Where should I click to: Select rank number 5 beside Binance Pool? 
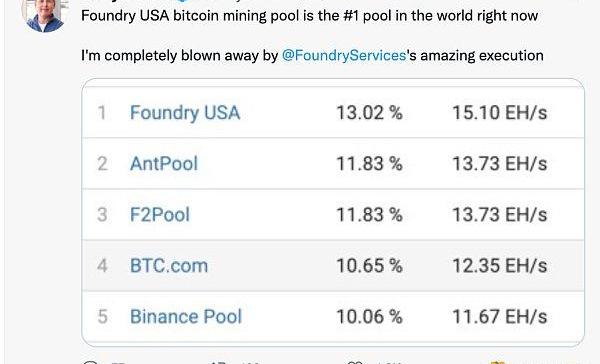coord(102,317)
